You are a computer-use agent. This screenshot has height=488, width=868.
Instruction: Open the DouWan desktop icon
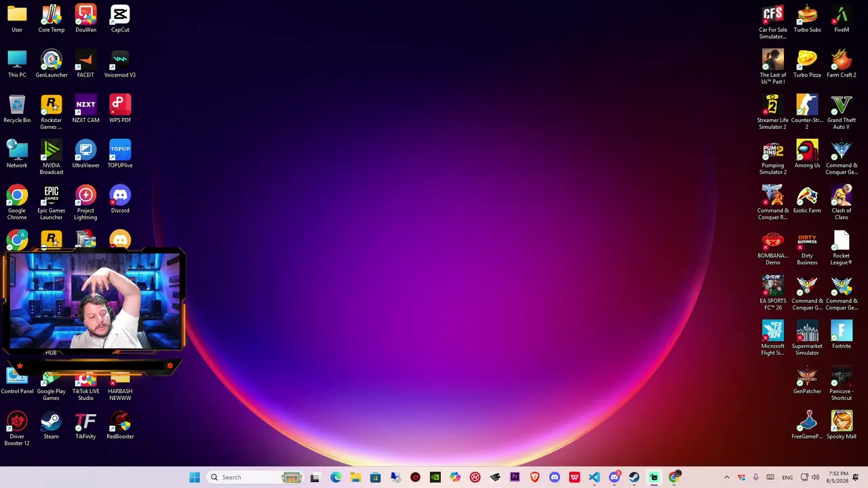pyautogui.click(x=85, y=19)
